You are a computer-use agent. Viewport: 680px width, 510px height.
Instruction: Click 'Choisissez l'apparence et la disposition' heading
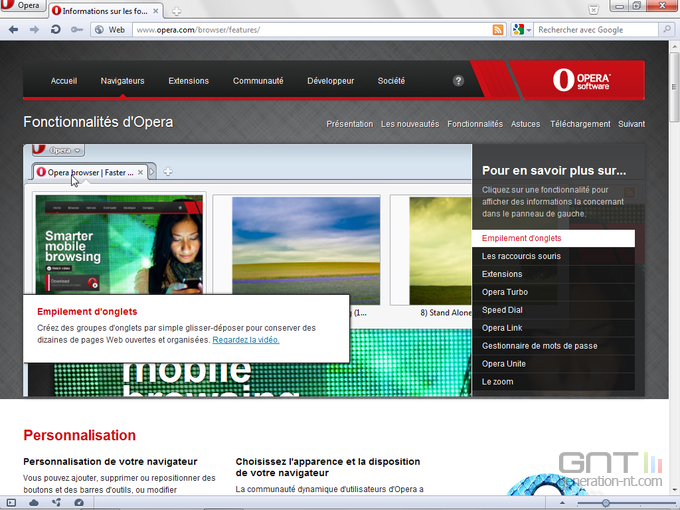[328, 467]
